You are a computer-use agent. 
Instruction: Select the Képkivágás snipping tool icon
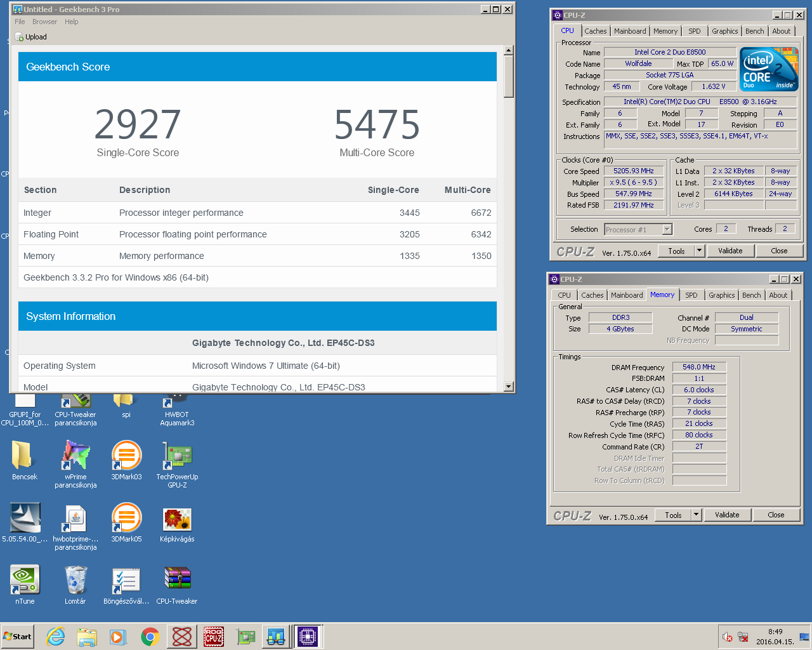[177, 524]
